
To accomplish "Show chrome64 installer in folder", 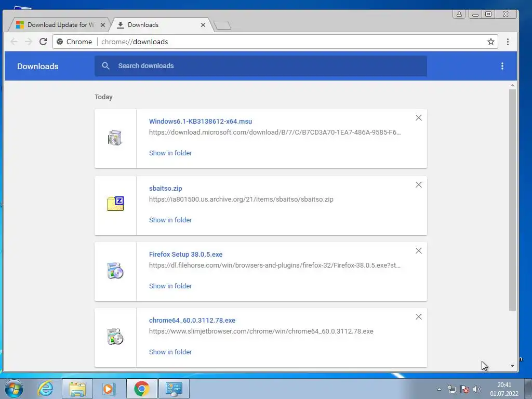I will point(170,352).
